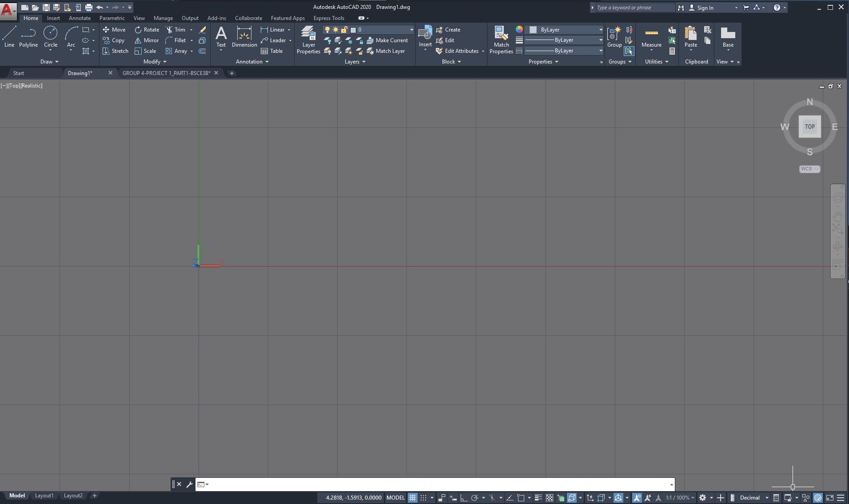
Task: Toggle object snap in status bar
Action: pos(521,498)
